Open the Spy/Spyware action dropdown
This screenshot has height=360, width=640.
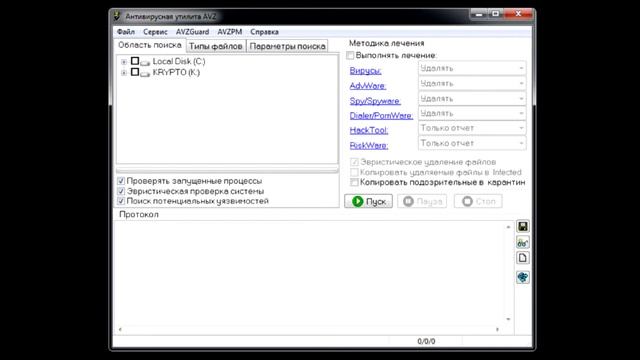[472, 98]
